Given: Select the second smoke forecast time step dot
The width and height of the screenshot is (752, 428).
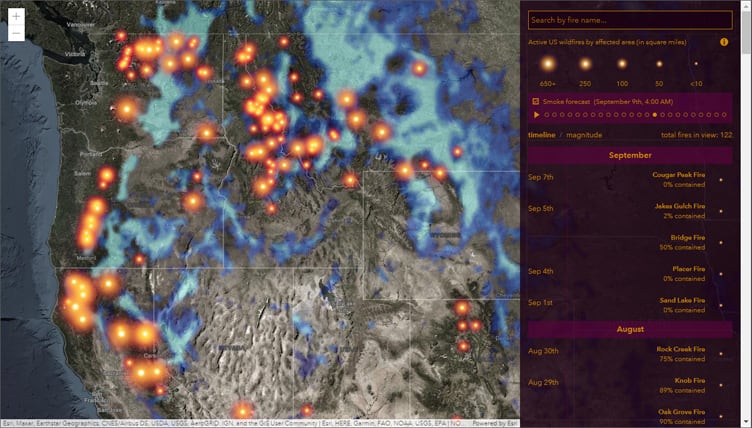Looking at the screenshot, I should pos(554,115).
